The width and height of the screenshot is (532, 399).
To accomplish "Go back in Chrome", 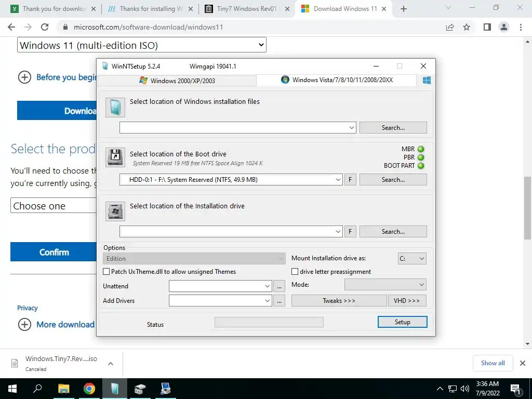I will click(x=11, y=27).
